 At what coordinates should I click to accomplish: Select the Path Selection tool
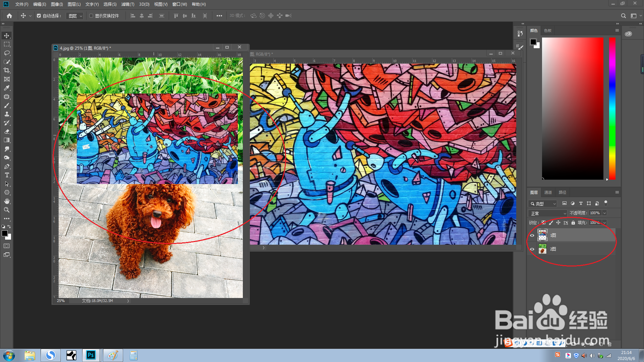[7, 184]
